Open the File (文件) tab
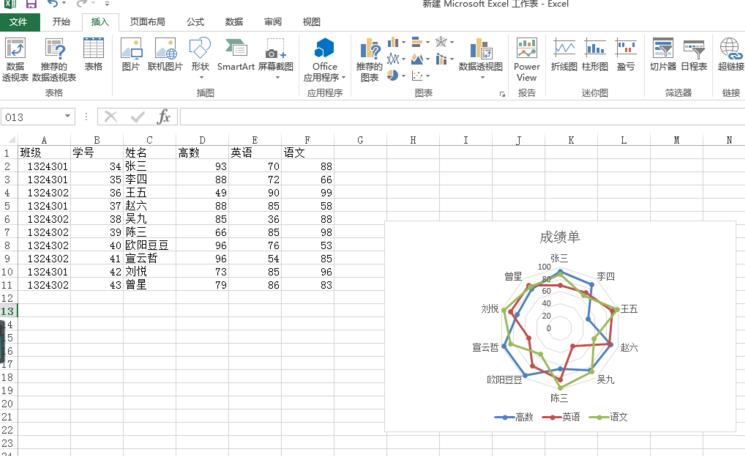The height and width of the screenshot is (456, 745). point(19,22)
